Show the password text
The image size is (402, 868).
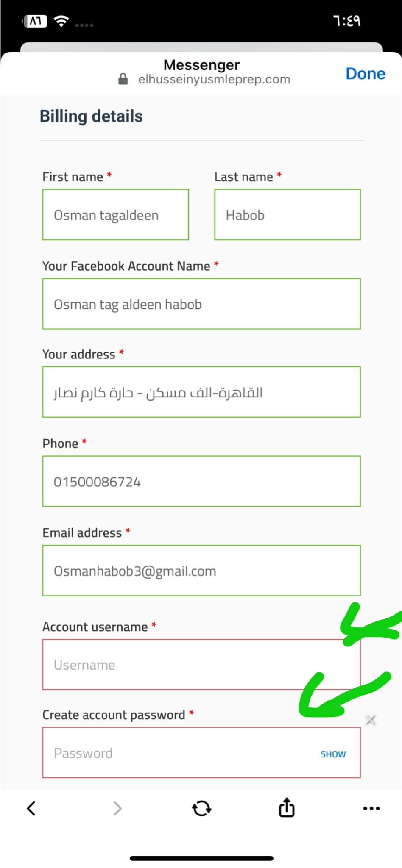click(x=333, y=754)
